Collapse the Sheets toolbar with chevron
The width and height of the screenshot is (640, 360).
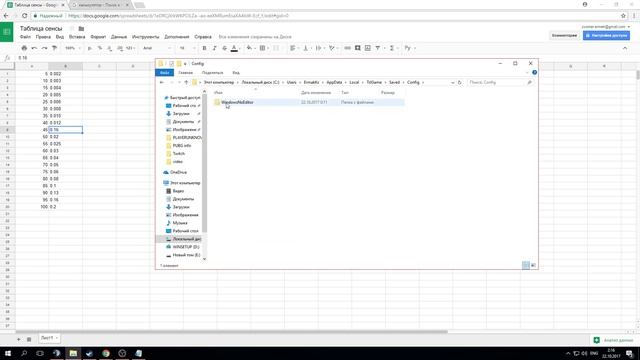coord(625,48)
